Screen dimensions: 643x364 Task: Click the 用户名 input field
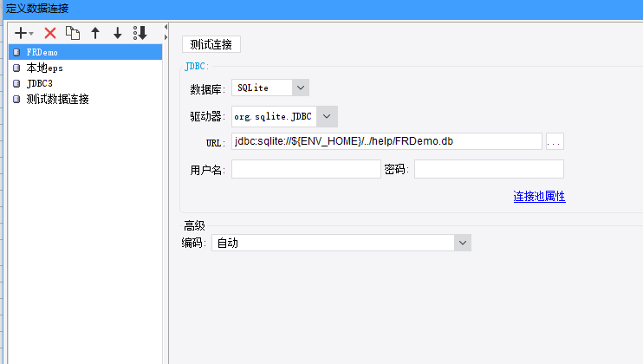(x=306, y=169)
